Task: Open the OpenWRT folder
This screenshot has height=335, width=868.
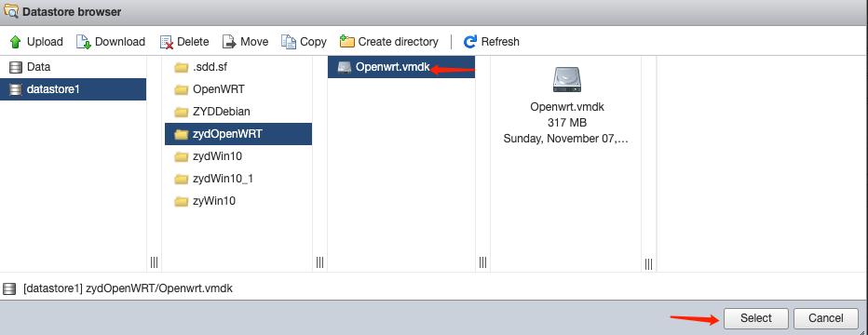Action: (238, 89)
